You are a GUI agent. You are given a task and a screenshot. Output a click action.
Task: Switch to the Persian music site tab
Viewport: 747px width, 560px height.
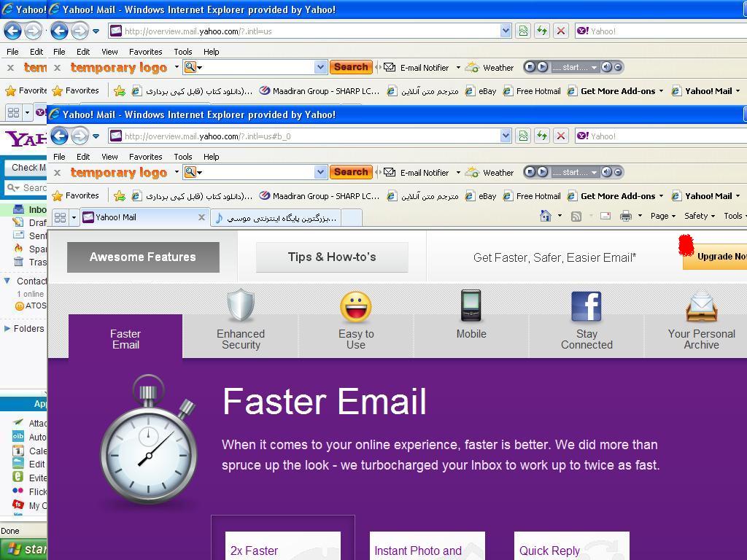276,218
